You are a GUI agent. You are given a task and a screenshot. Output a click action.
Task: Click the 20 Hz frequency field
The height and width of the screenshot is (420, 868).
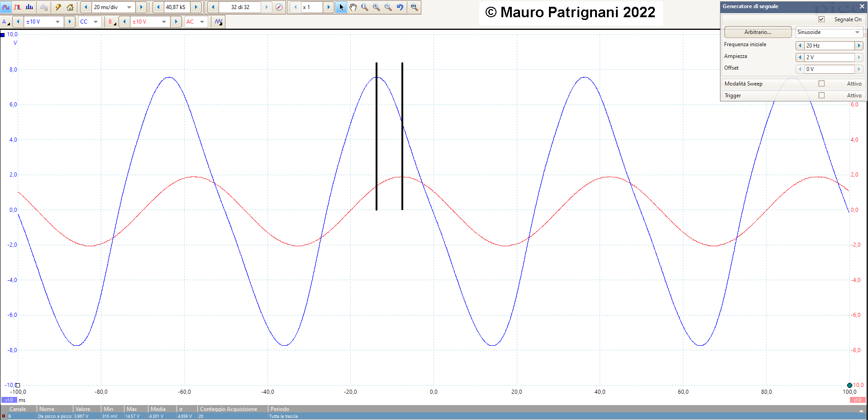tap(830, 46)
